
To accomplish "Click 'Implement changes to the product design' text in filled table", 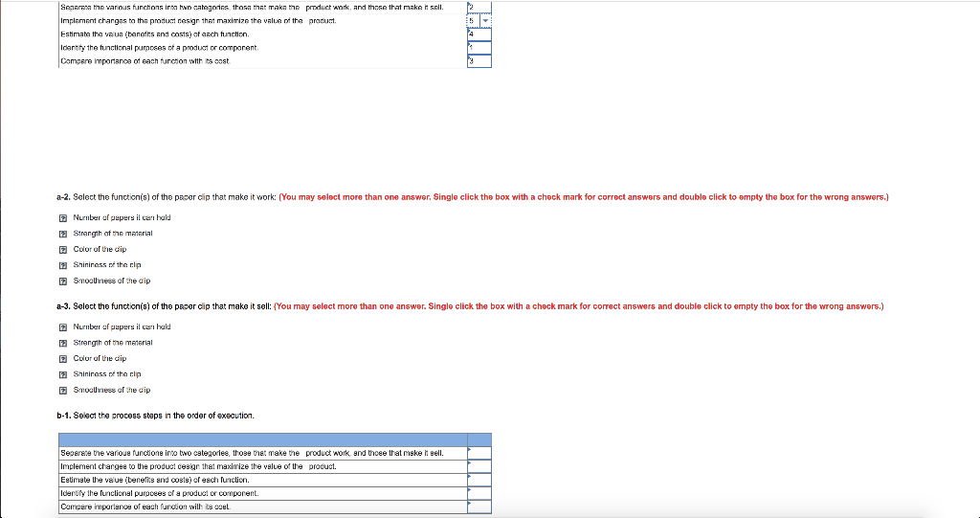I will 198,21.
